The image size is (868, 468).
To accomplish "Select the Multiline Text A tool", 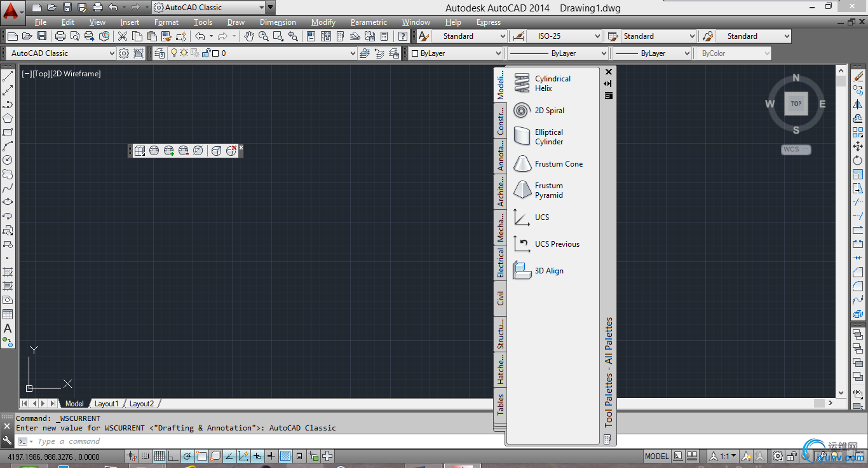I will 8,328.
